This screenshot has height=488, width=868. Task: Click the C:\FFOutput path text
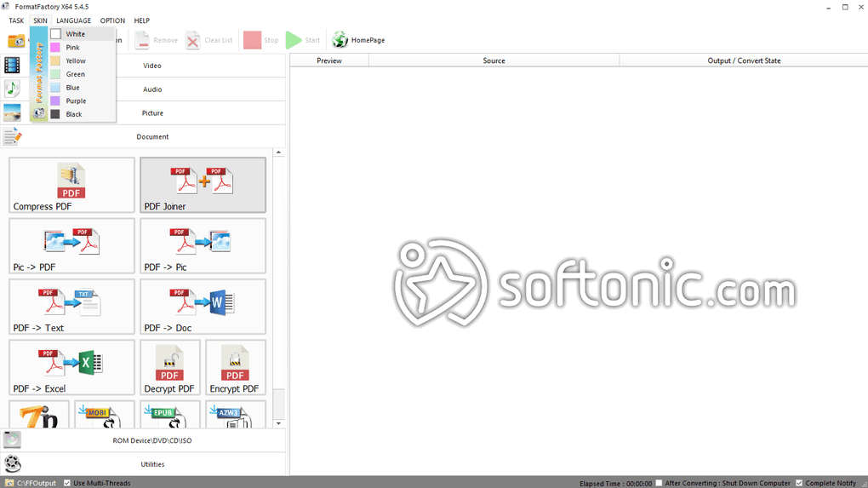click(37, 483)
